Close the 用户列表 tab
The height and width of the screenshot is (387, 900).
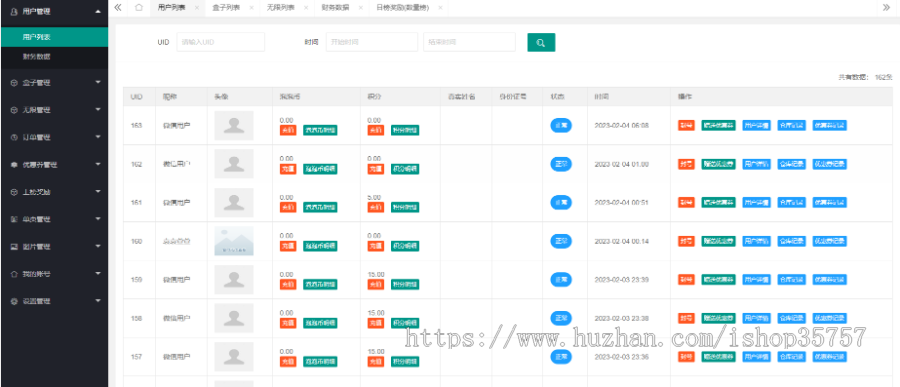point(197,7)
